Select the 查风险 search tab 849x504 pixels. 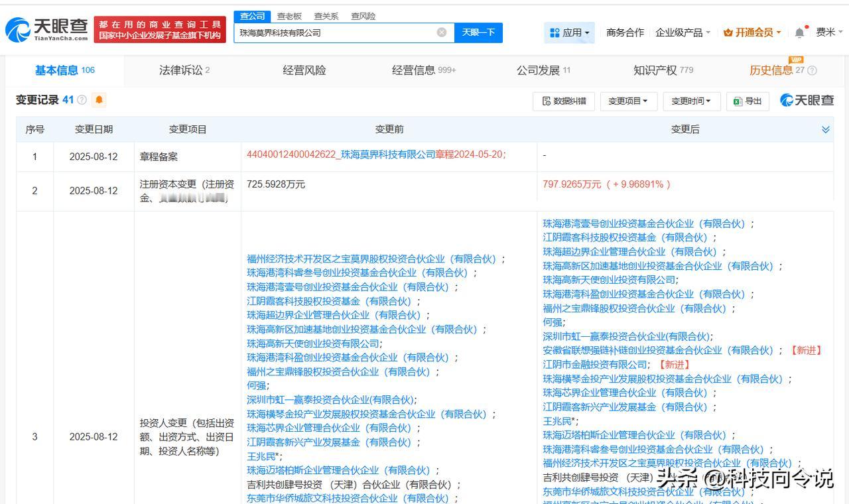[363, 16]
